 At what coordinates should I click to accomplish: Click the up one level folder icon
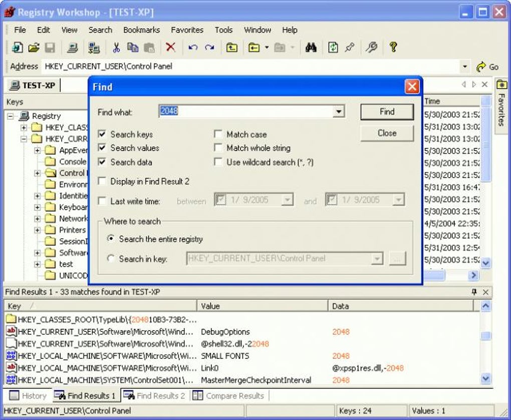click(x=232, y=48)
